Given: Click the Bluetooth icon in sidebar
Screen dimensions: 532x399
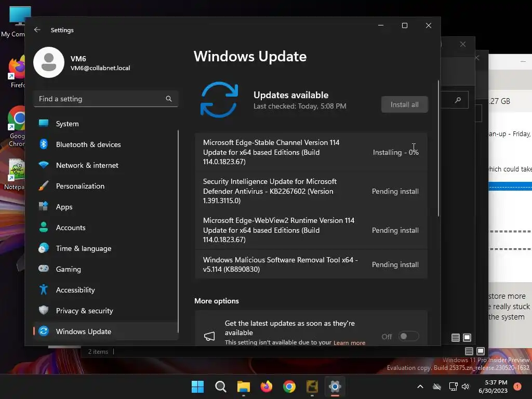Looking at the screenshot, I should (44, 144).
